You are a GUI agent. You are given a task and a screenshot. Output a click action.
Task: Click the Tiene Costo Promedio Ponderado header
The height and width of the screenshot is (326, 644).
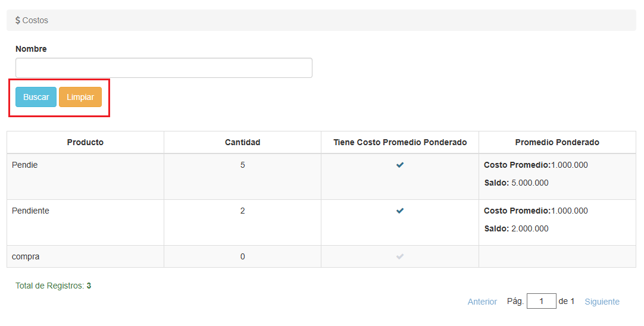[400, 142]
